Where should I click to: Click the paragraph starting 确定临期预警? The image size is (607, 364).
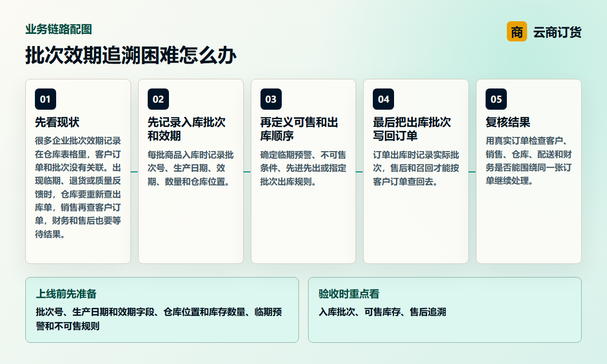click(x=303, y=168)
